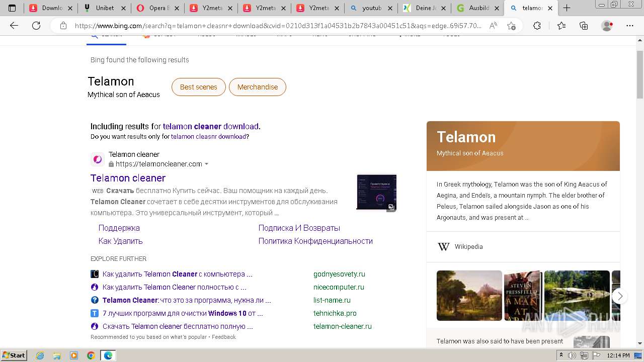
Task: Open the landscape painting thumbnail
Action: [469, 296]
